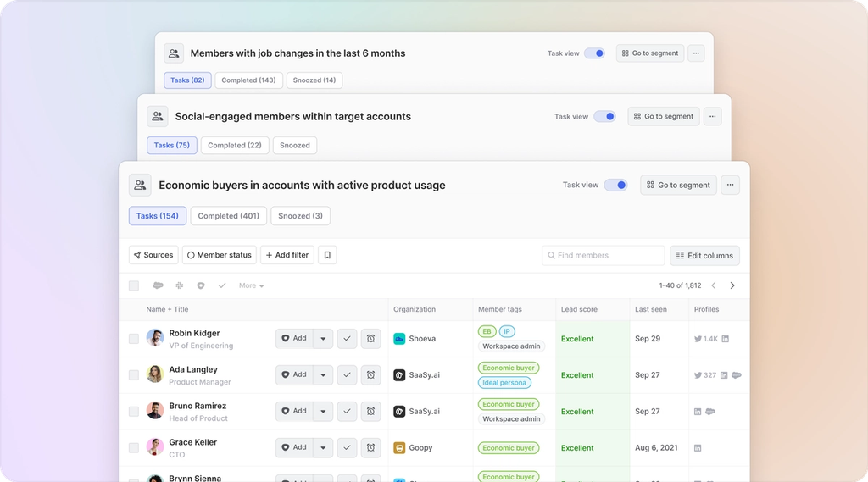Open Robin Kidger's LinkedIn profile icon

pyautogui.click(x=726, y=339)
